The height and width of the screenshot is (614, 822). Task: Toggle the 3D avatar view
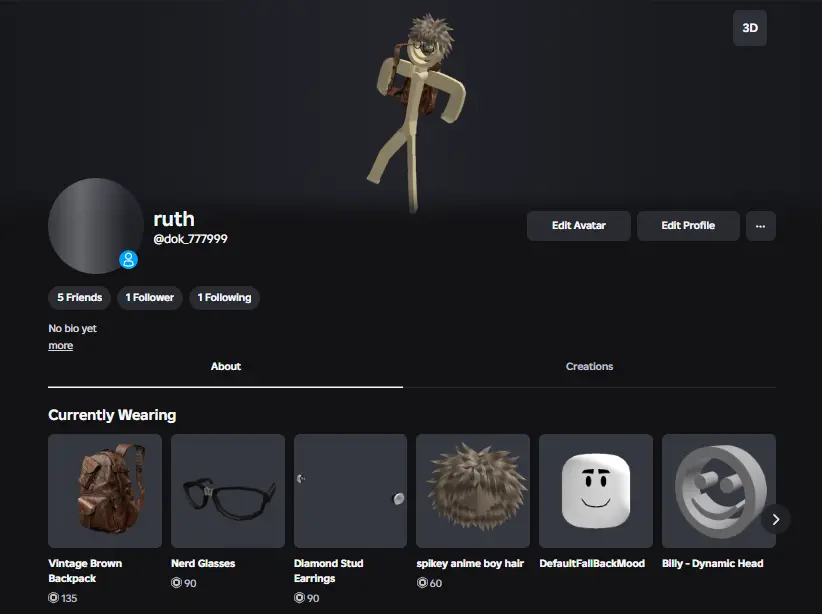pos(750,28)
